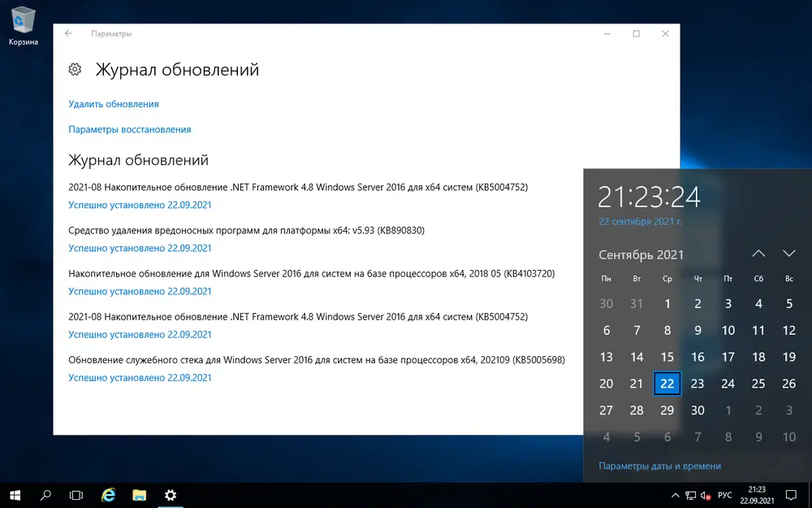Open the Windows Start menu
Image resolution: width=812 pixels, height=508 pixels.
(x=15, y=496)
